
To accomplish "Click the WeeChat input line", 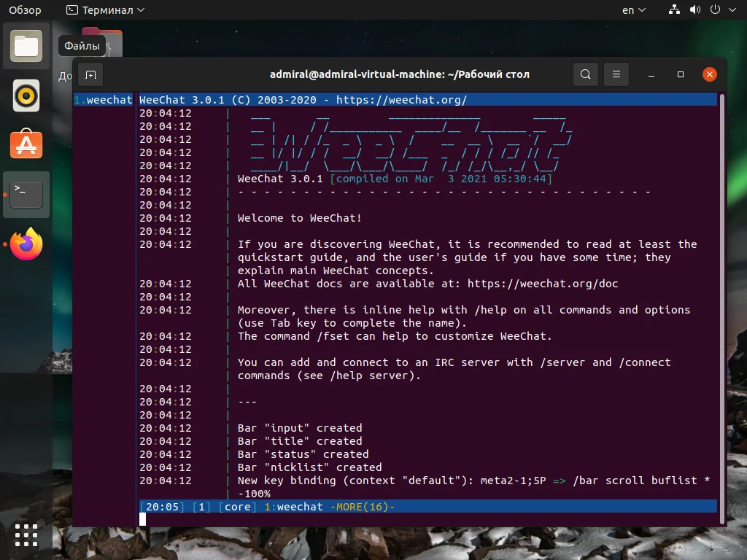I will (427, 519).
